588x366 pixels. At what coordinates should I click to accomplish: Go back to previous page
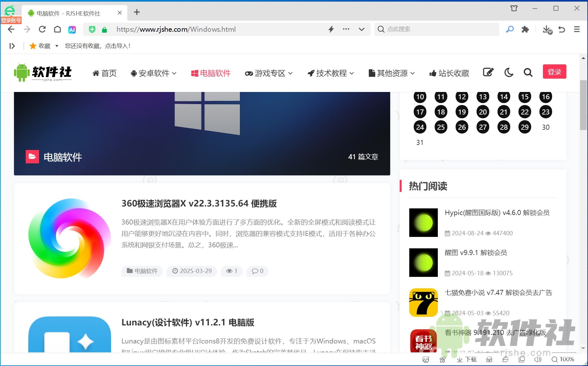tap(11, 29)
